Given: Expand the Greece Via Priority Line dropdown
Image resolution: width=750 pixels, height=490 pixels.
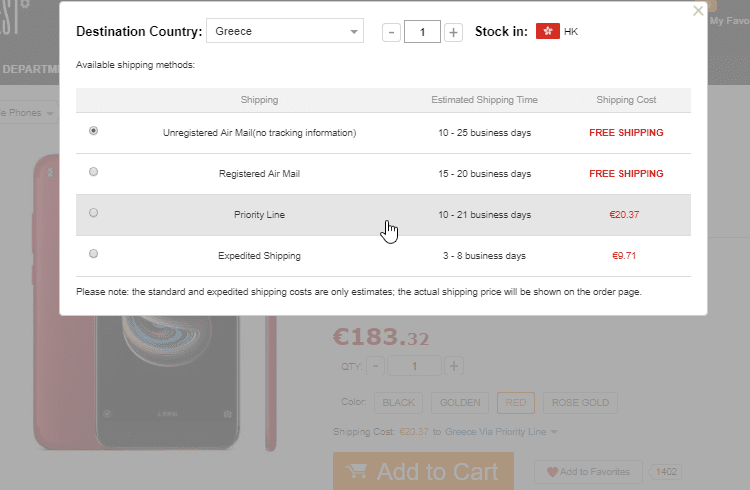Looking at the screenshot, I should tap(553, 432).
